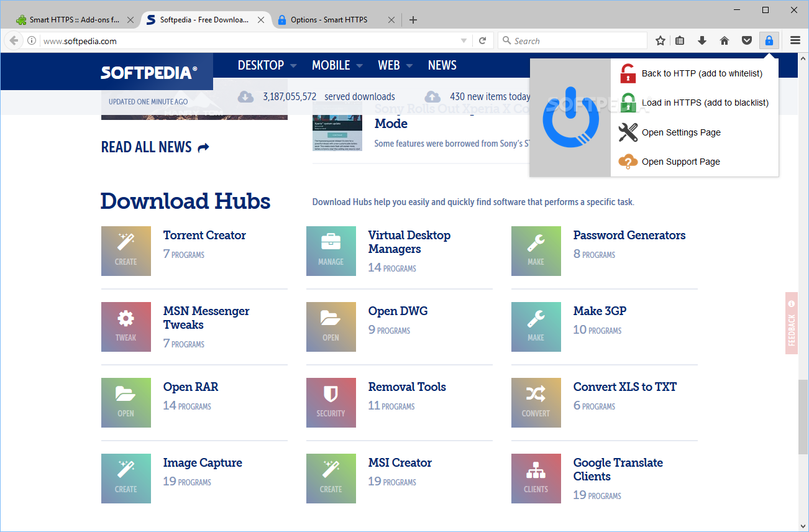Open Password Generators hub link
Image resolution: width=809 pixels, height=532 pixels.
(x=629, y=235)
